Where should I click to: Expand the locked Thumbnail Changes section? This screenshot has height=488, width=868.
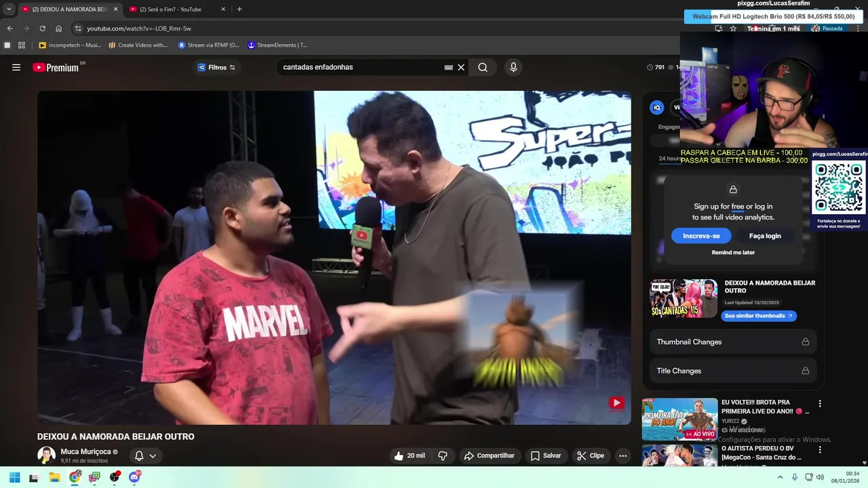point(733,342)
